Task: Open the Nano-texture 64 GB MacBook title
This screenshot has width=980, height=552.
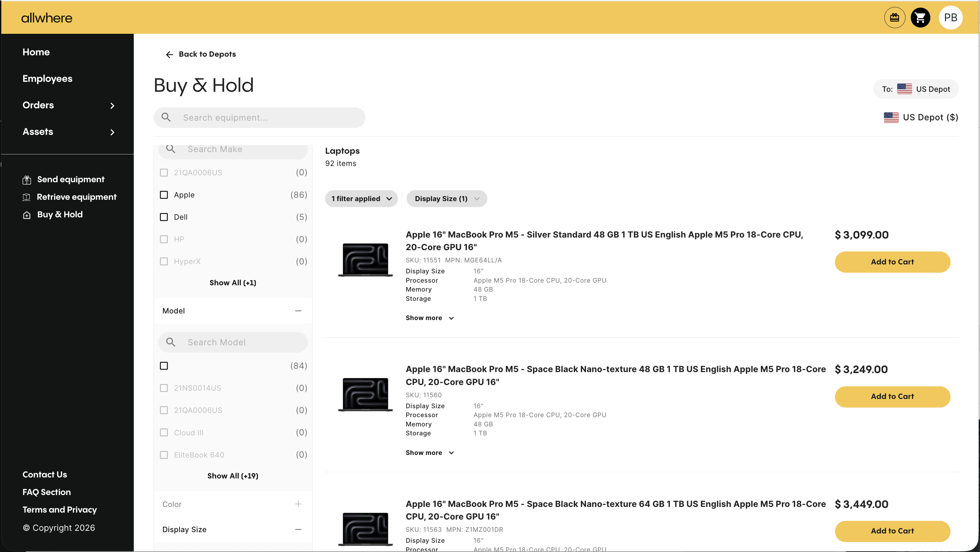Action: 615,510
